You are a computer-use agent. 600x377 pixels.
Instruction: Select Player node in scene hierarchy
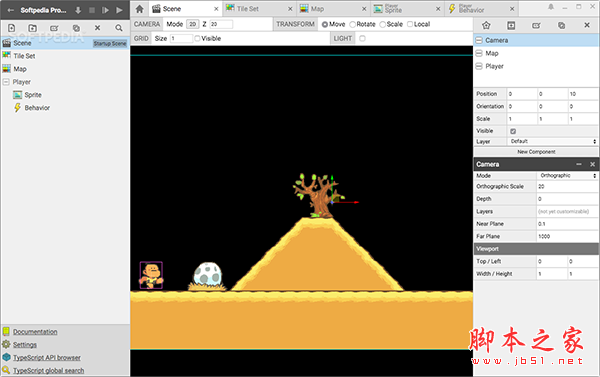[x=536, y=66]
